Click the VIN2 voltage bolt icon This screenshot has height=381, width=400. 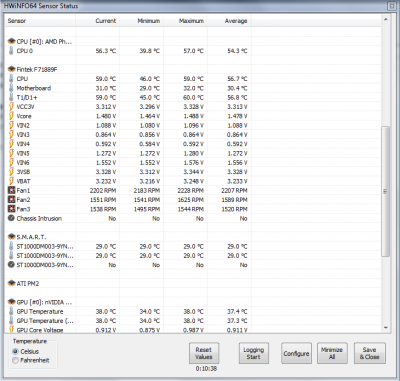click(11, 125)
